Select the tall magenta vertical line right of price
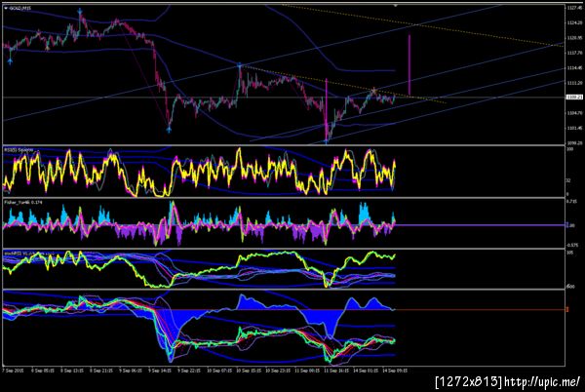This screenshot has width=585, height=392. pos(409,65)
